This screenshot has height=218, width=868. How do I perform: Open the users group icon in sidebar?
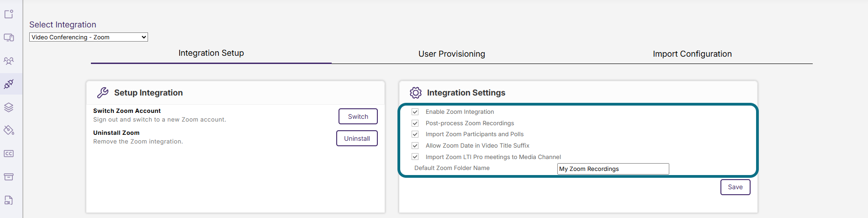9,61
